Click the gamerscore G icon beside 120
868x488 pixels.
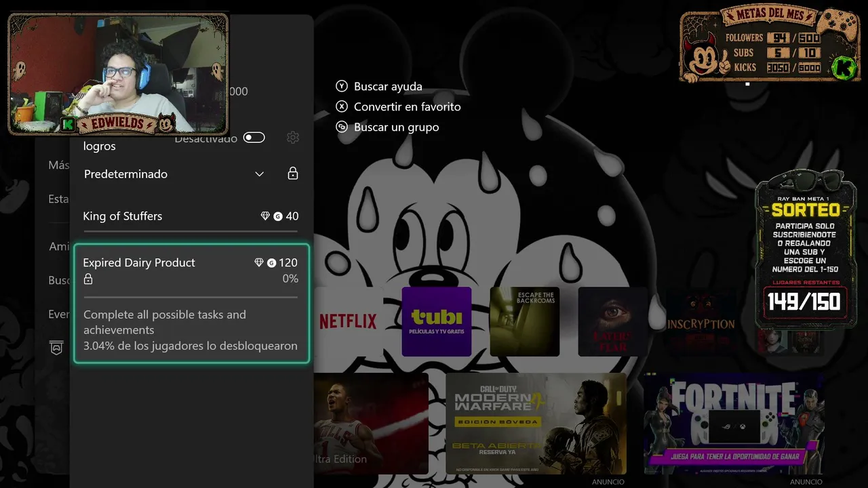pyautogui.click(x=272, y=262)
